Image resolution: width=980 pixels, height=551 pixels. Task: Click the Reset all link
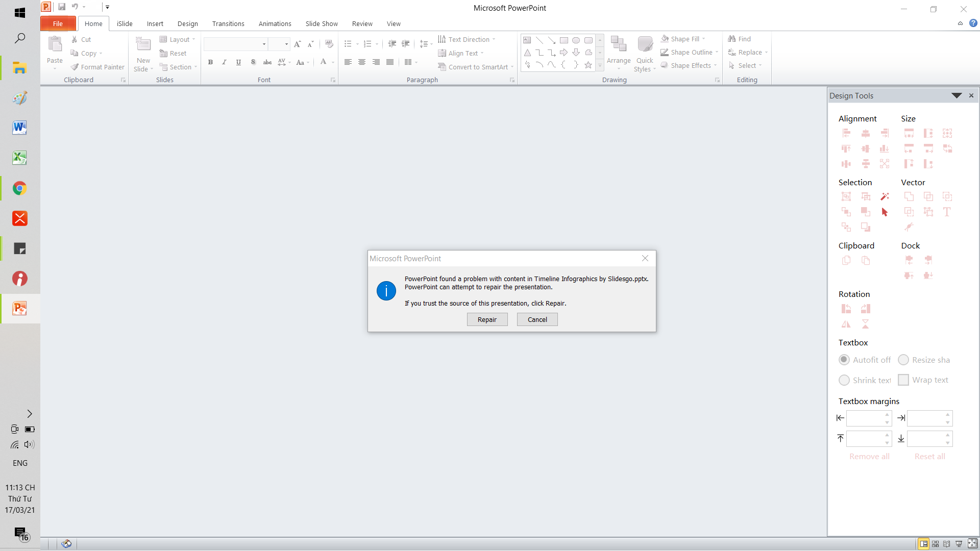pos(929,457)
